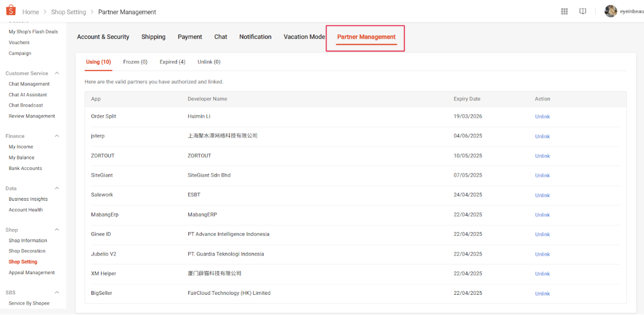Open the guide book icon in top bar
This screenshot has height=315, width=644.
pyautogui.click(x=582, y=11)
